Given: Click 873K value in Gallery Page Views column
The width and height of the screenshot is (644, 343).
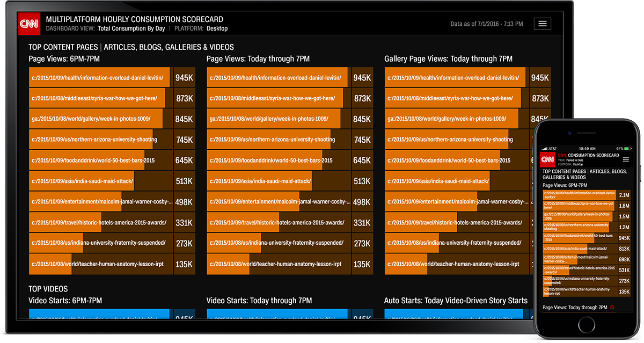Looking at the screenshot, I should click(540, 99).
